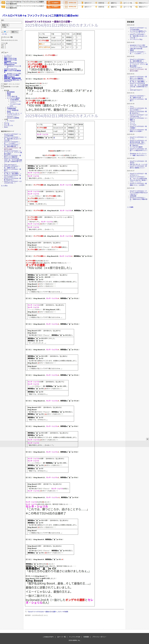
Task: Open トップページ in the menu
Action: point(8,55)
